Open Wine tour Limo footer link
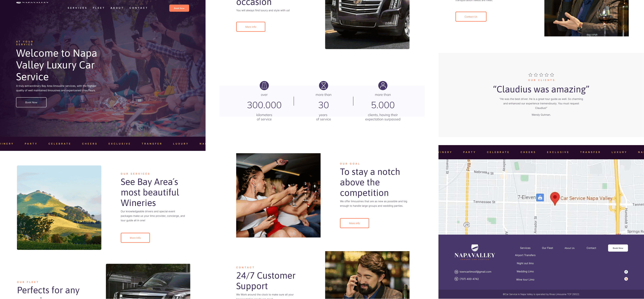The width and height of the screenshot is (644, 299). 525,279
